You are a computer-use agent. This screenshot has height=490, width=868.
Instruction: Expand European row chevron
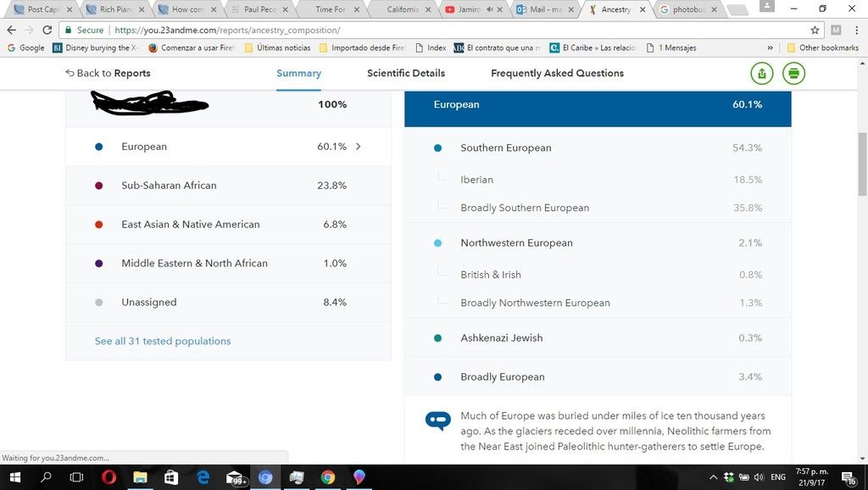pos(359,147)
